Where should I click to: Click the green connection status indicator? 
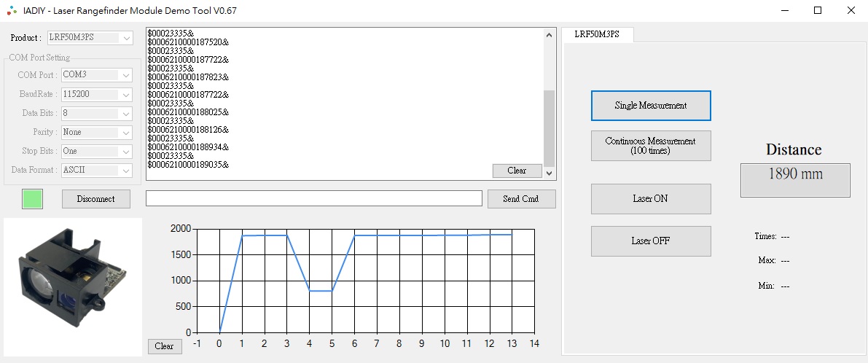(32, 199)
